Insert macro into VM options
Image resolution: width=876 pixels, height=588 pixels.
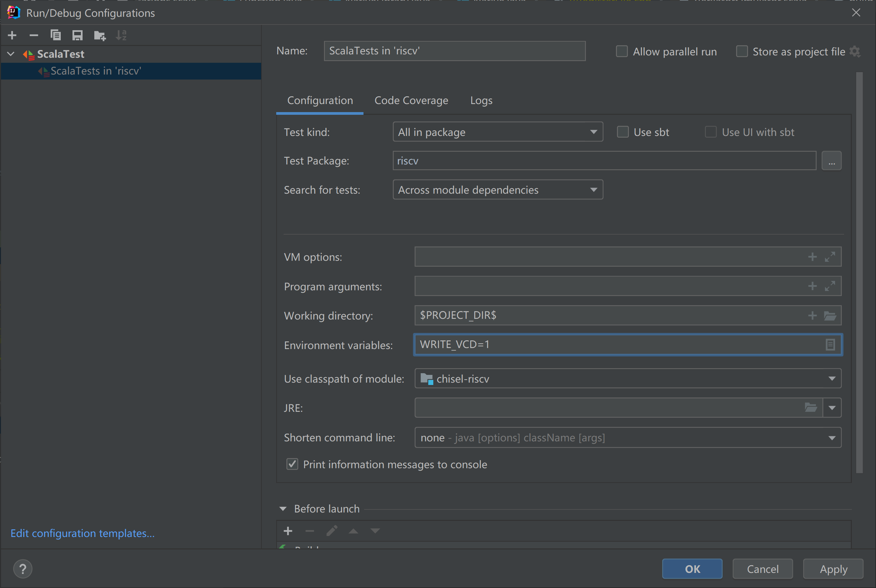click(812, 257)
